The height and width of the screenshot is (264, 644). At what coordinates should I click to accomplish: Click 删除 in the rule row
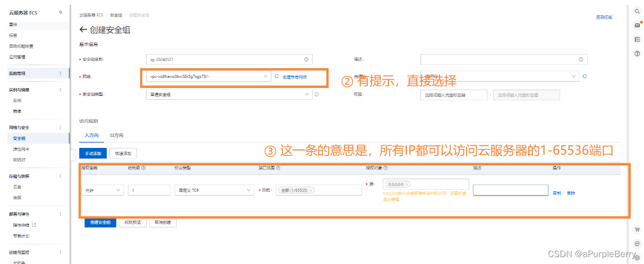pyautogui.click(x=571, y=193)
